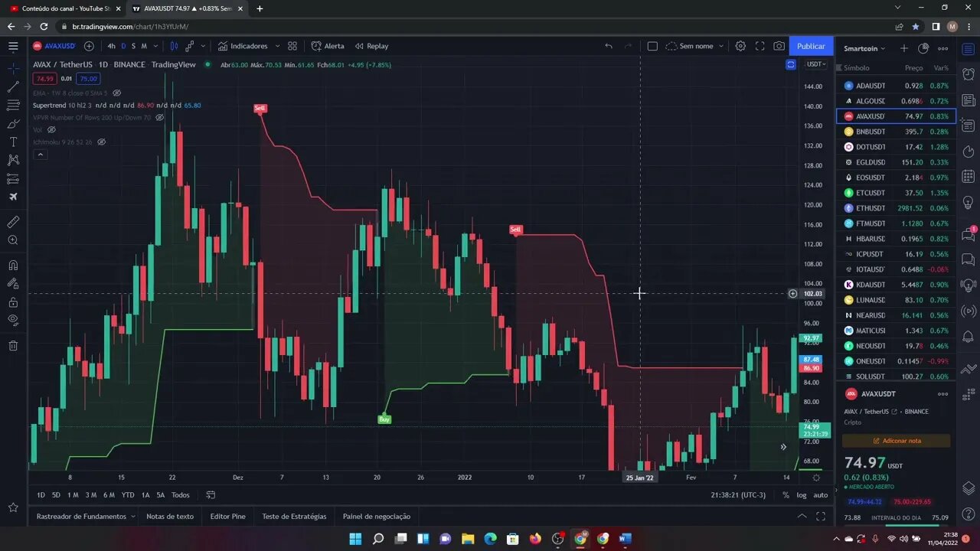Show the hidden Ichimoku indicator
Screen dimensions: 980x551
point(101,142)
